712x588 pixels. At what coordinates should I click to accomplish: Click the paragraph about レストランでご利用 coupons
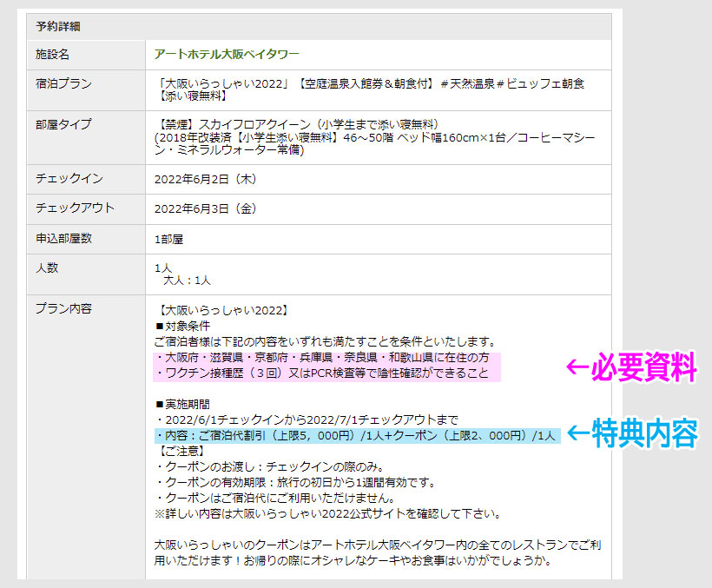(x=378, y=552)
